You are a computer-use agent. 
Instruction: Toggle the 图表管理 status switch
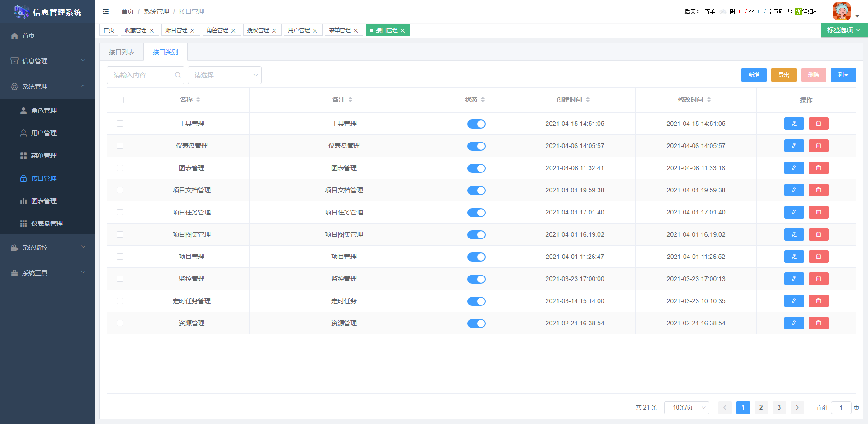[476, 168]
